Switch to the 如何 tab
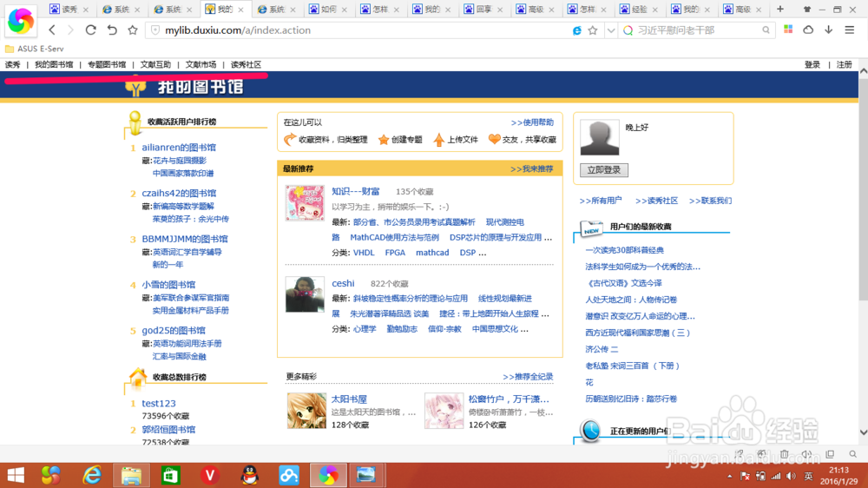The height and width of the screenshot is (488, 868). pos(329,10)
